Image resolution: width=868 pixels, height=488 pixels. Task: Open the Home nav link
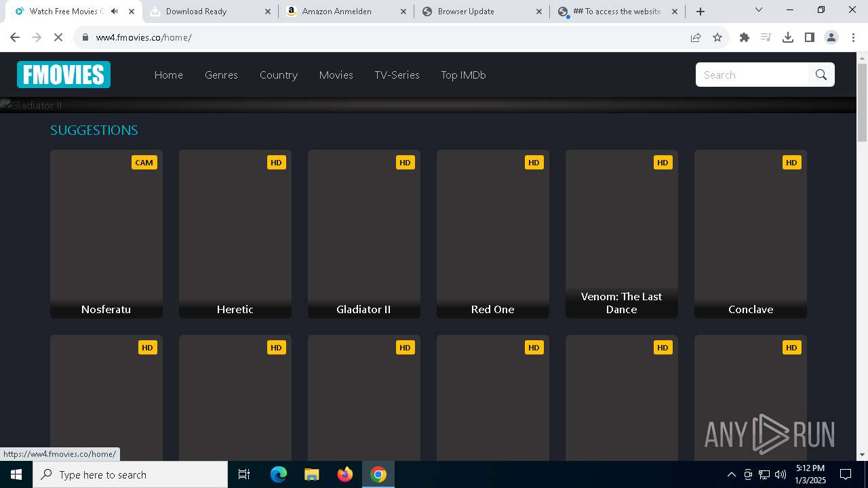[x=169, y=75]
